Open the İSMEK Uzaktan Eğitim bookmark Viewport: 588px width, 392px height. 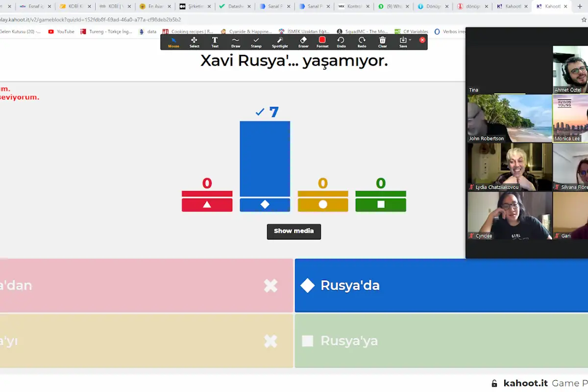[304, 31]
